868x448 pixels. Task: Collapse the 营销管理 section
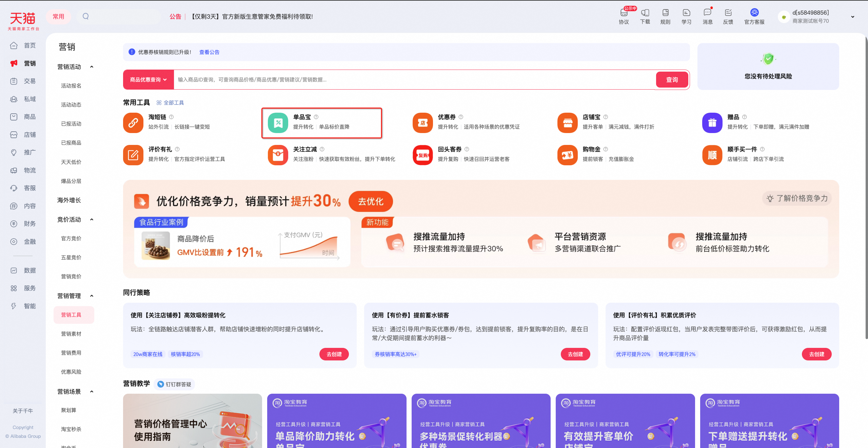click(x=92, y=296)
